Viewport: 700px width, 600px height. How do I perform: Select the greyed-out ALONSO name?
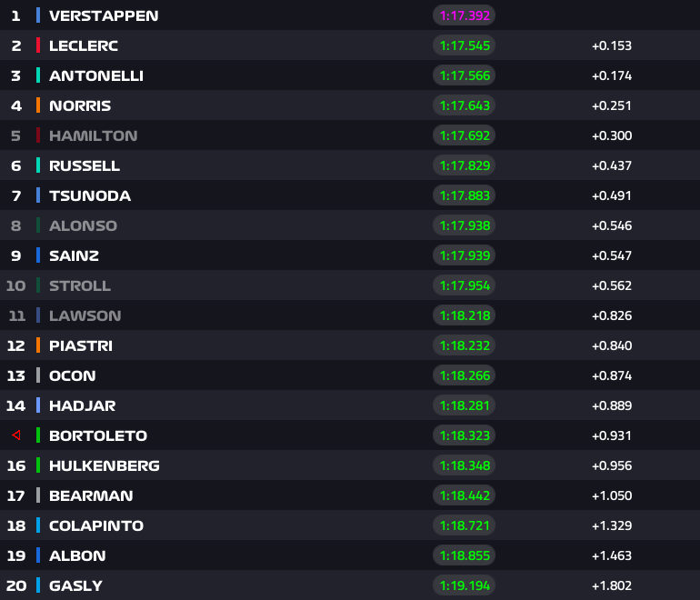pos(83,225)
